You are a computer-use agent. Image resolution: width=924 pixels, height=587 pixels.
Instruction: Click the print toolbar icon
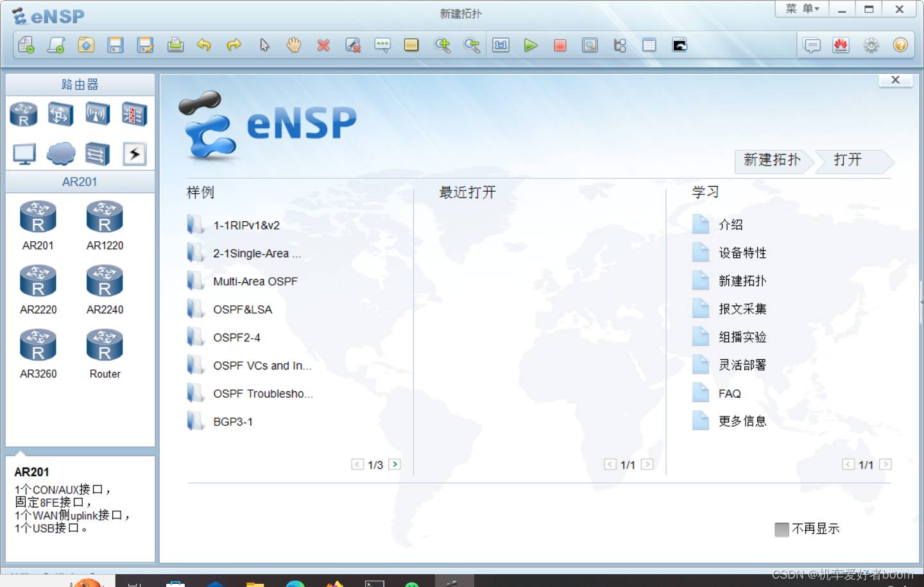coord(175,45)
